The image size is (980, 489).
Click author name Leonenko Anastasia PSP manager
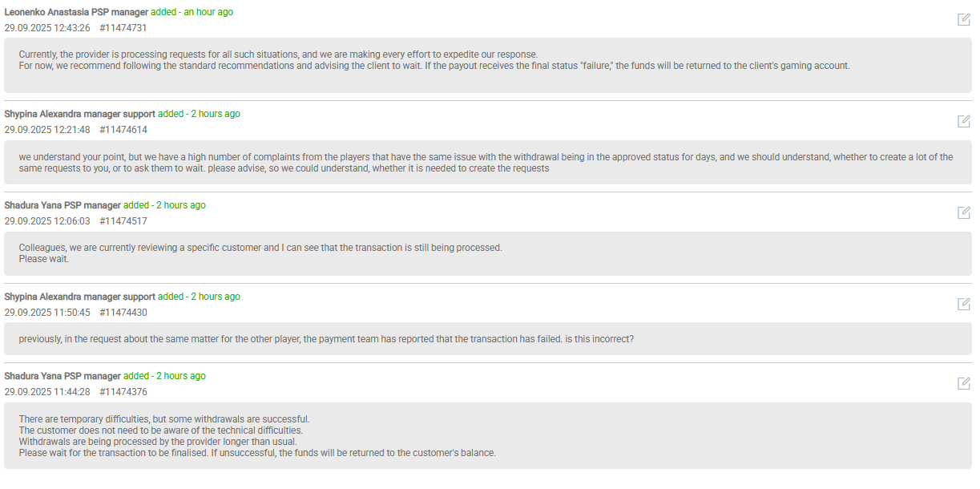(76, 13)
